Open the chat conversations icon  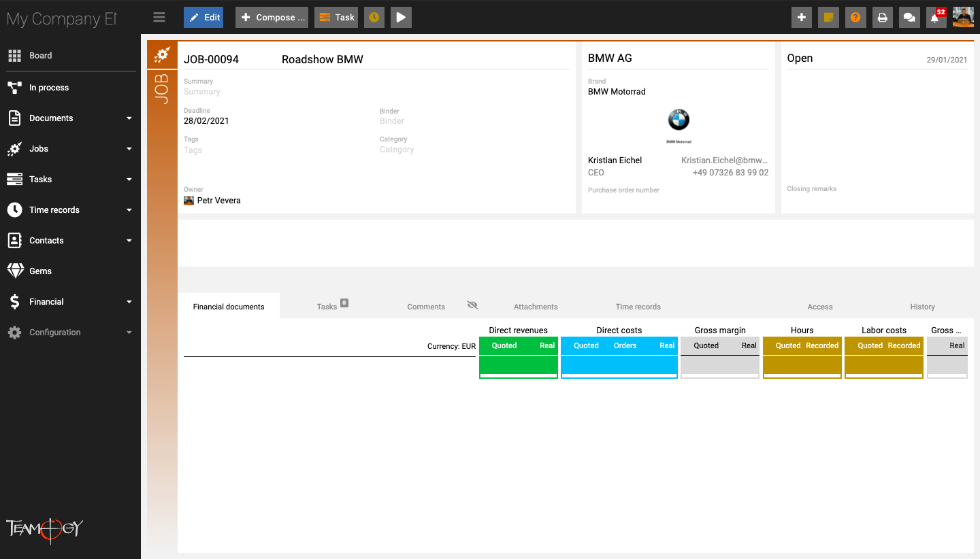click(909, 18)
